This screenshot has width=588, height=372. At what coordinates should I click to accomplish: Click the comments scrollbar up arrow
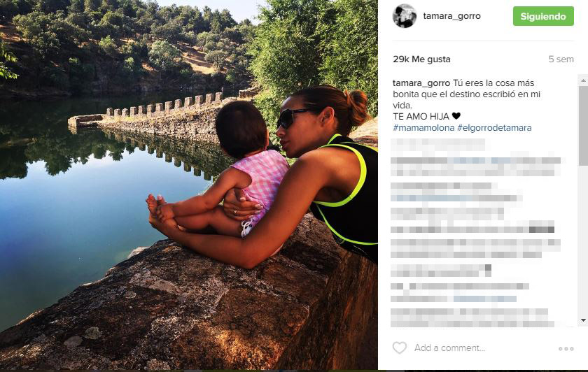pyautogui.click(x=583, y=80)
